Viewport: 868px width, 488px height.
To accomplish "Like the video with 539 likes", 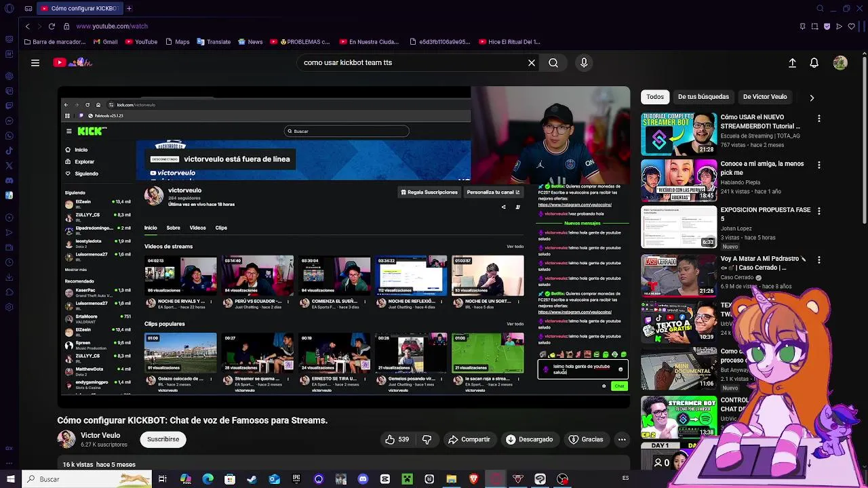I will click(397, 439).
